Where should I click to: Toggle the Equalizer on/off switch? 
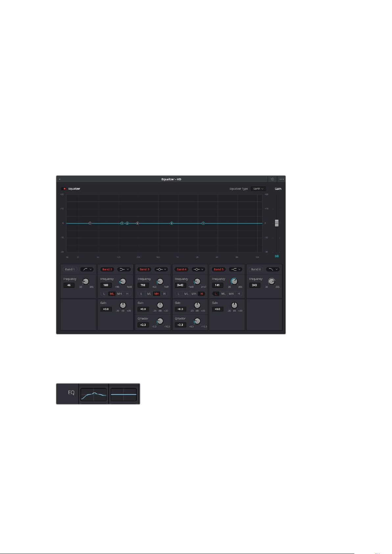click(x=64, y=189)
